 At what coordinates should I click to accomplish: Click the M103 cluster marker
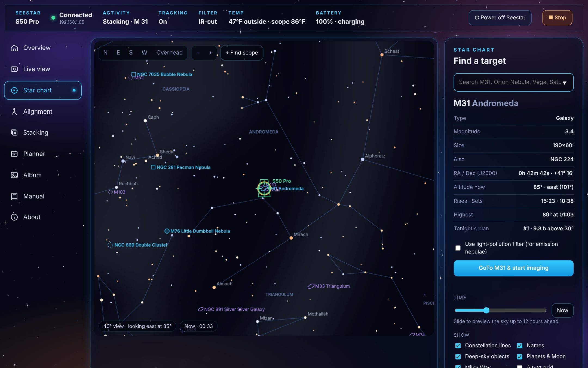[110, 192]
